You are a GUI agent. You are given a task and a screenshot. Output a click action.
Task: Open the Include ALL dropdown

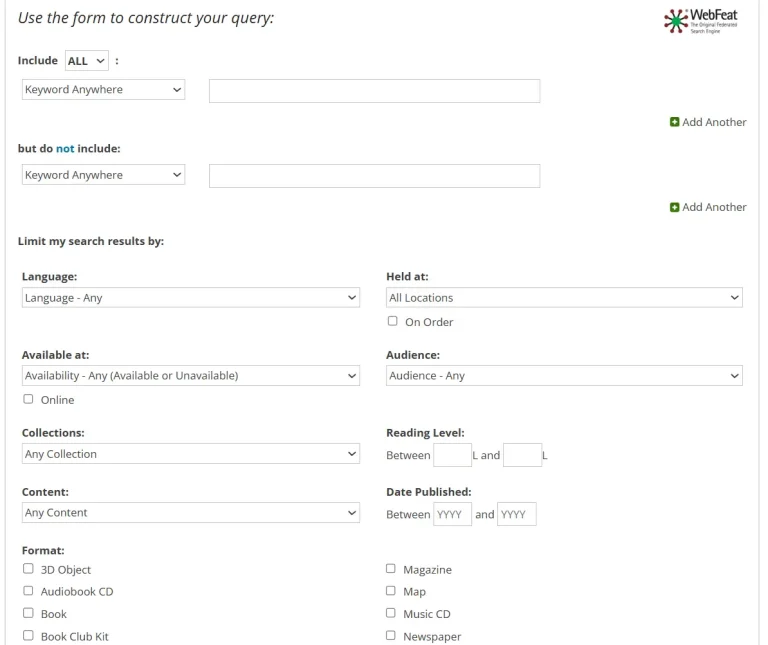pos(87,61)
